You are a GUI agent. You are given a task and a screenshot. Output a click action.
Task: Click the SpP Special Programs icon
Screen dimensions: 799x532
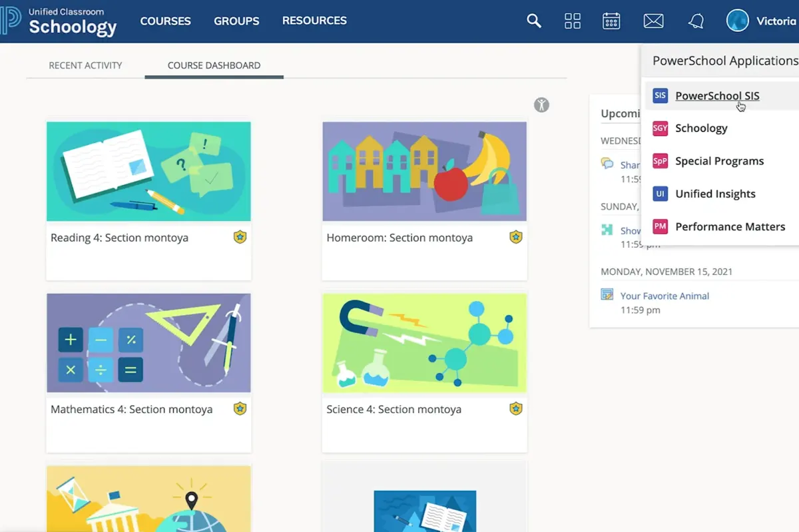click(660, 161)
